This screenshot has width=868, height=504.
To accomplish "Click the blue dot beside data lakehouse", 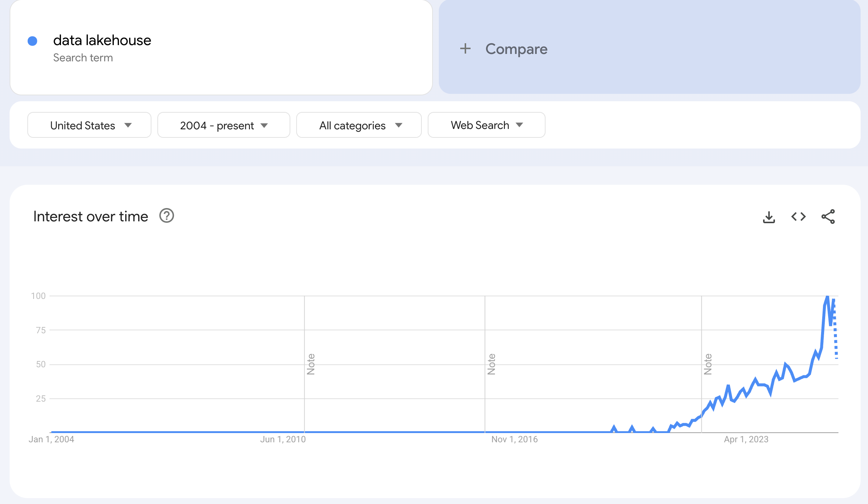I will [33, 41].
